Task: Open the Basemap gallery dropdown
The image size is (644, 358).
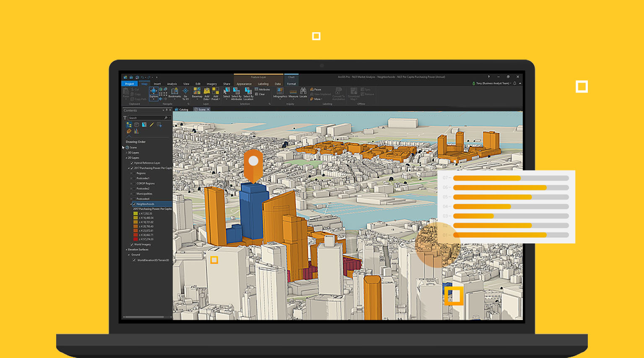Action: (x=196, y=96)
